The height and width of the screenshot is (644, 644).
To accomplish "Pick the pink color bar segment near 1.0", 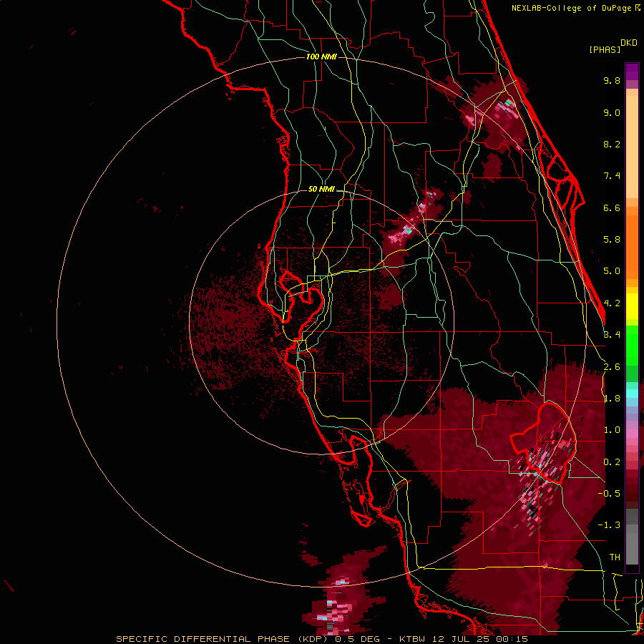I will [632, 434].
